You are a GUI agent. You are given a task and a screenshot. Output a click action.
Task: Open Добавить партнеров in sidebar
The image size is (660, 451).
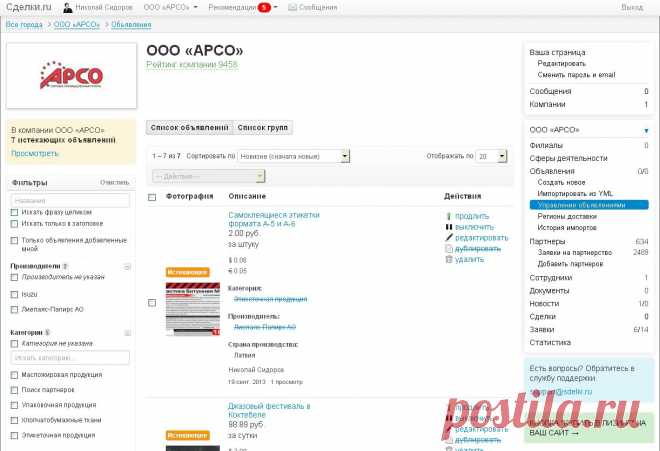(x=570, y=264)
